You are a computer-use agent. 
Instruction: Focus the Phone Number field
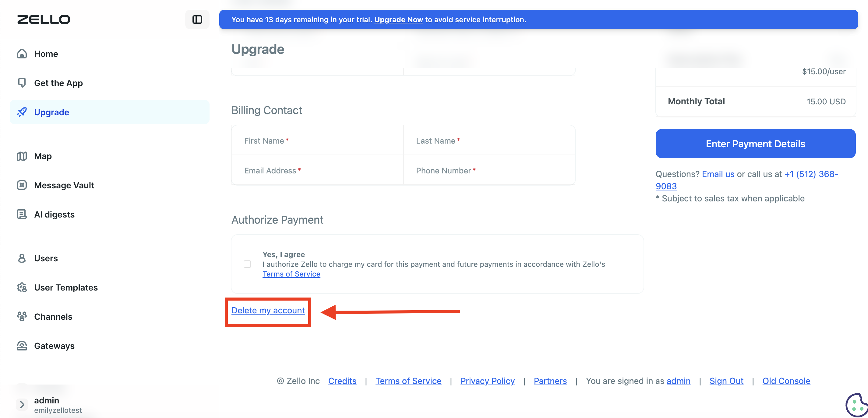tap(489, 170)
